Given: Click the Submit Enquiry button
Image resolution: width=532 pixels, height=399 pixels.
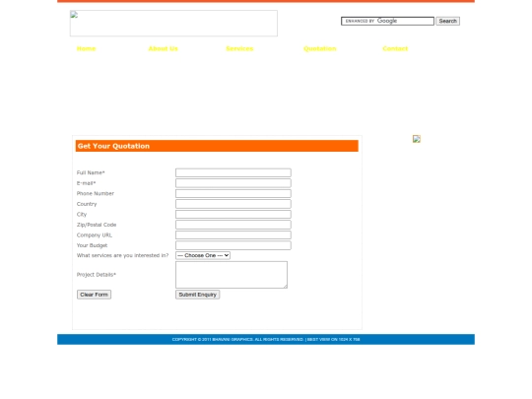Looking at the screenshot, I should (197, 295).
